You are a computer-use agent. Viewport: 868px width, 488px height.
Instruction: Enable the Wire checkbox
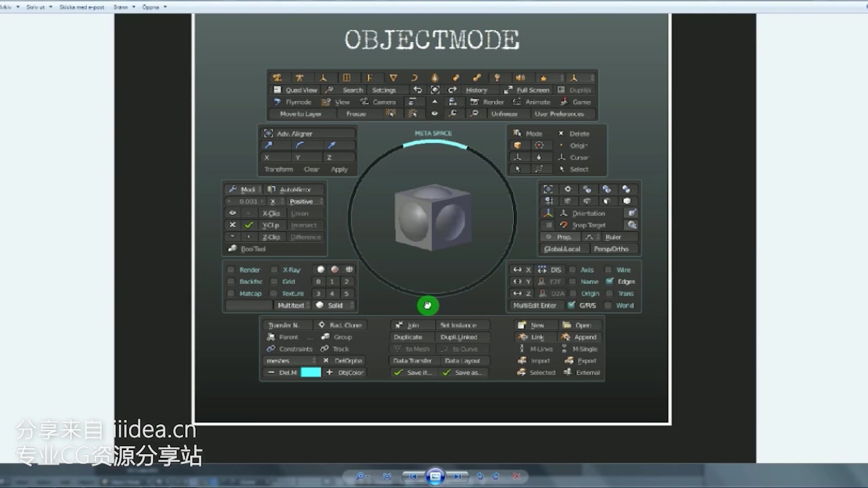(x=608, y=270)
